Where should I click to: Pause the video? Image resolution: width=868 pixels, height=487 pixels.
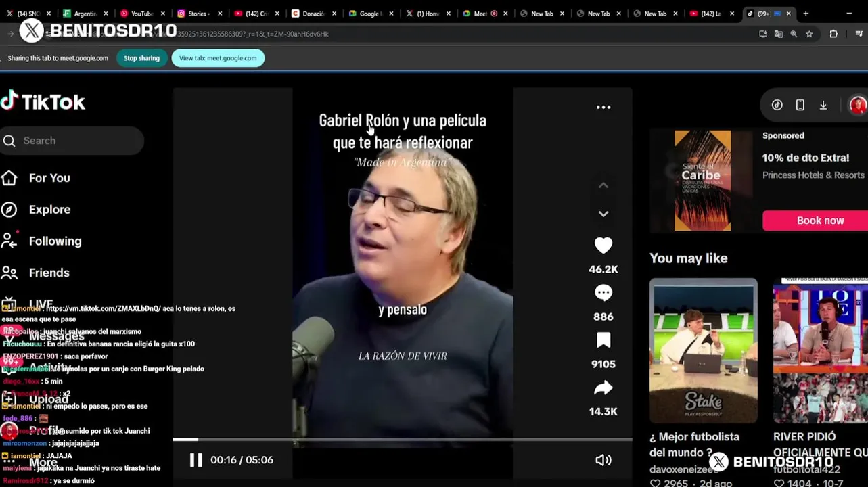pos(196,460)
